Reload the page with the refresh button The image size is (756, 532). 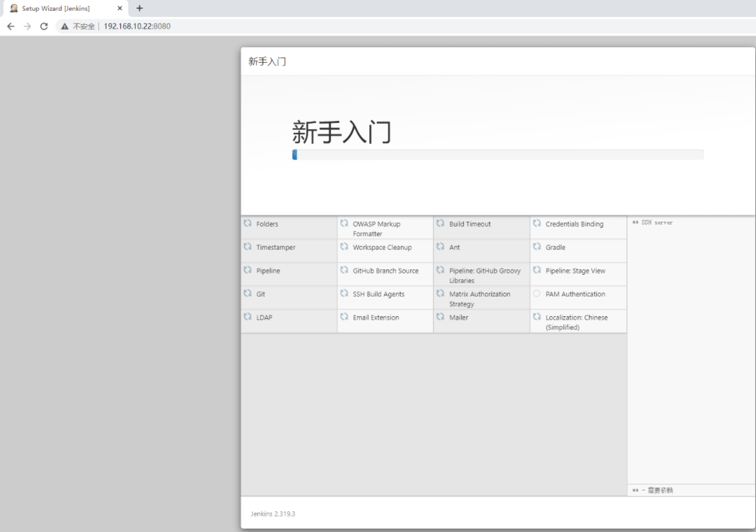coord(44,26)
